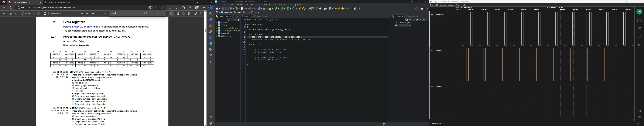Open Logic 2 notes comment icon
Image resolution: width=644 pixels, height=126 pixels.
[639, 111]
